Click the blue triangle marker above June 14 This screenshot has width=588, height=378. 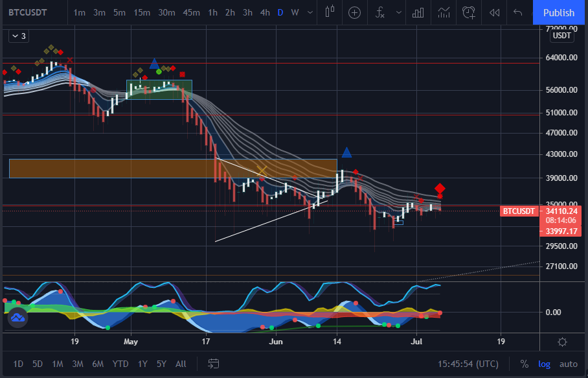pyautogui.click(x=346, y=152)
